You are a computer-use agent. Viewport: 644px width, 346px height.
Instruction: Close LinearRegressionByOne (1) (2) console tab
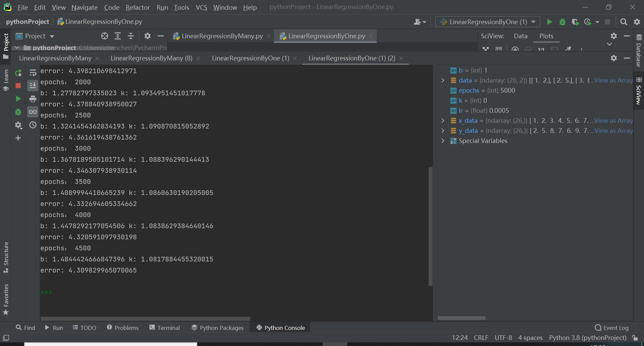pyautogui.click(x=401, y=58)
